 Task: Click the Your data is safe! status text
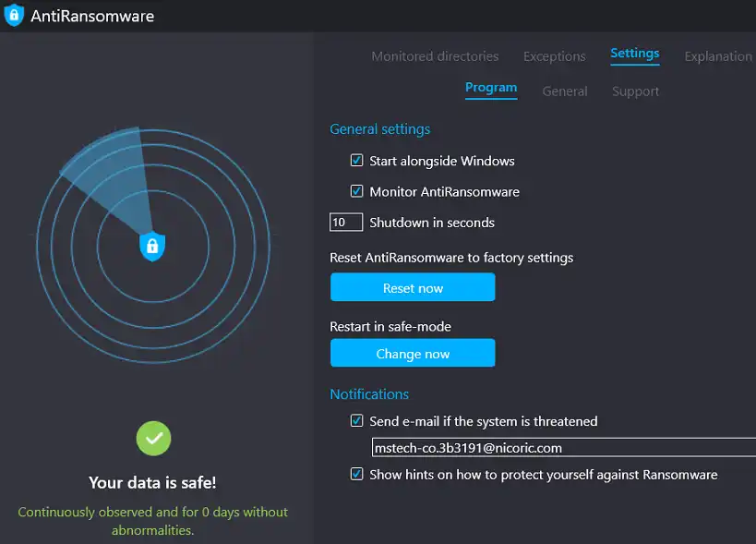(153, 482)
